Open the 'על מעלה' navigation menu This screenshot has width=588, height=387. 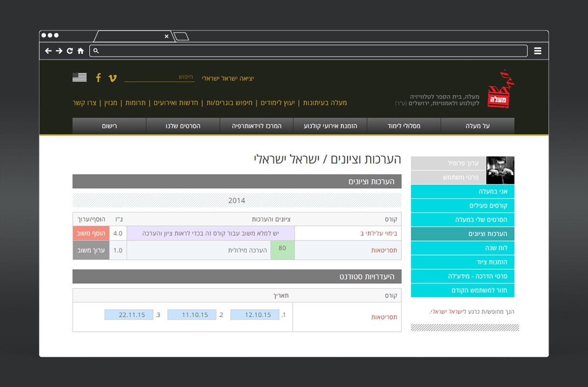click(477, 126)
